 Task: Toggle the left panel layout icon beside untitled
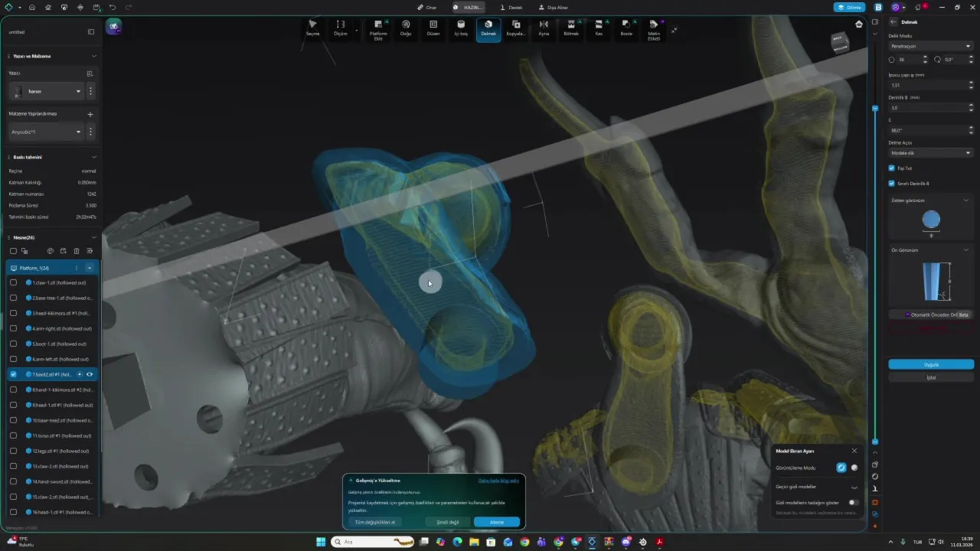tap(91, 32)
